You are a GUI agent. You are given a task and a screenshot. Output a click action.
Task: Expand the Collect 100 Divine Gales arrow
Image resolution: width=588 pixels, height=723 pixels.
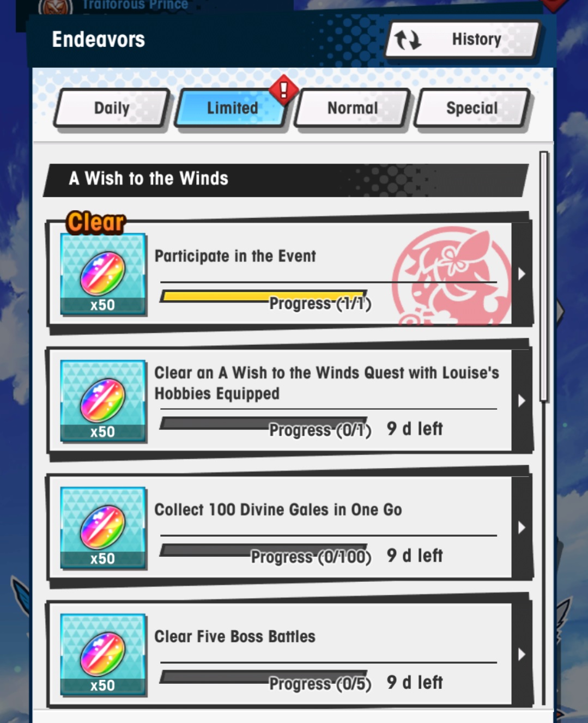click(522, 528)
